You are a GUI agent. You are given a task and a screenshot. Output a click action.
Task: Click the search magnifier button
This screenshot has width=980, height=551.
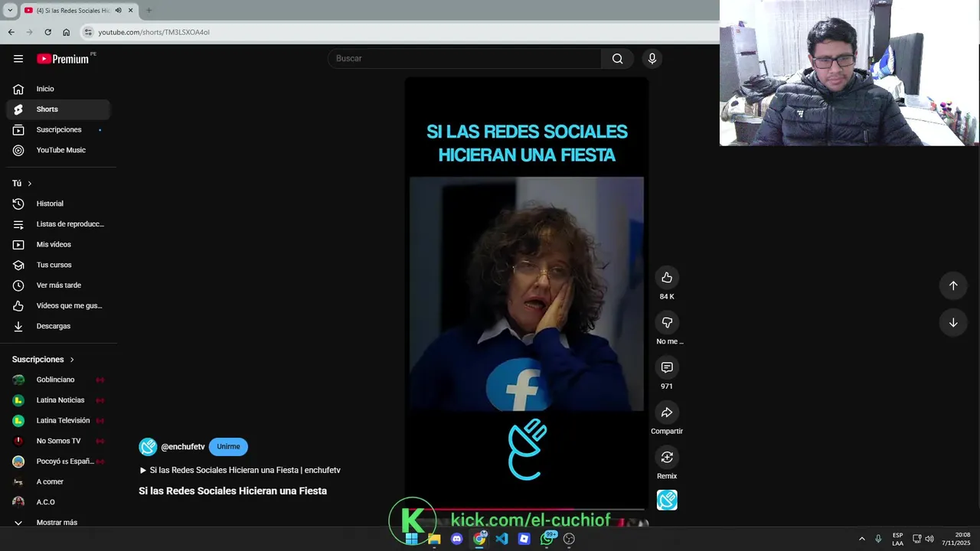click(617, 59)
